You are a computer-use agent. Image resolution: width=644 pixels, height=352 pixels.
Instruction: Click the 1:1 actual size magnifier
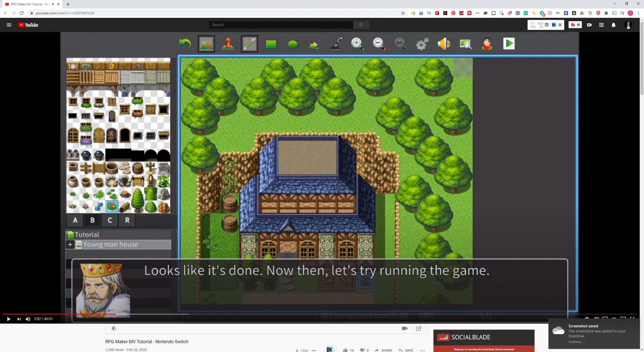pos(400,44)
